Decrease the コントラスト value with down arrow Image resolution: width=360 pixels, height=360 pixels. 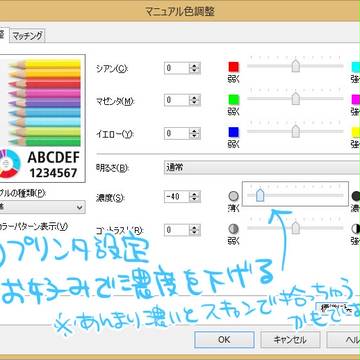pyautogui.click(x=195, y=233)
